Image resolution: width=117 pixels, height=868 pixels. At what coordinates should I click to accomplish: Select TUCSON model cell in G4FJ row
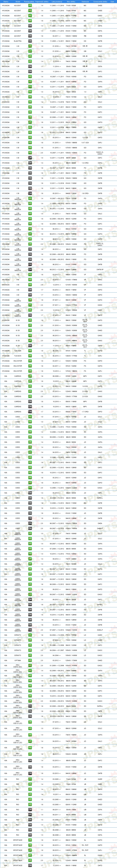pyautogui.click(x=18, y=356)
